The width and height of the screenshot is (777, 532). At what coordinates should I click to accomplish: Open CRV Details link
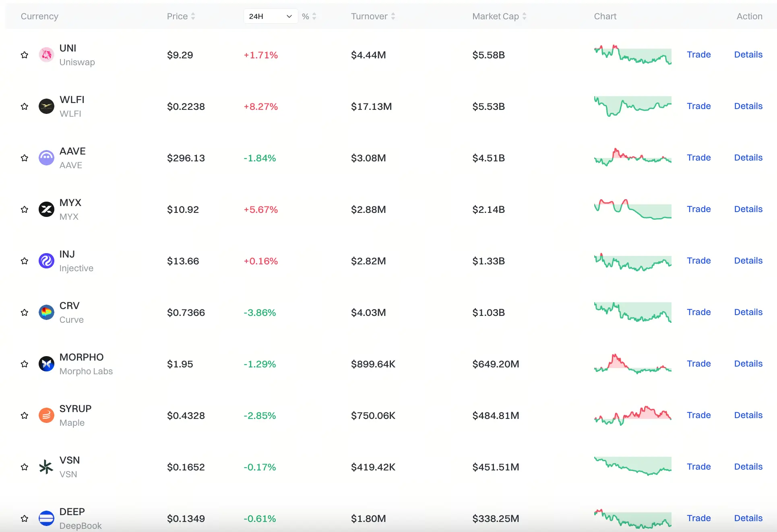(x=748, y=312)
